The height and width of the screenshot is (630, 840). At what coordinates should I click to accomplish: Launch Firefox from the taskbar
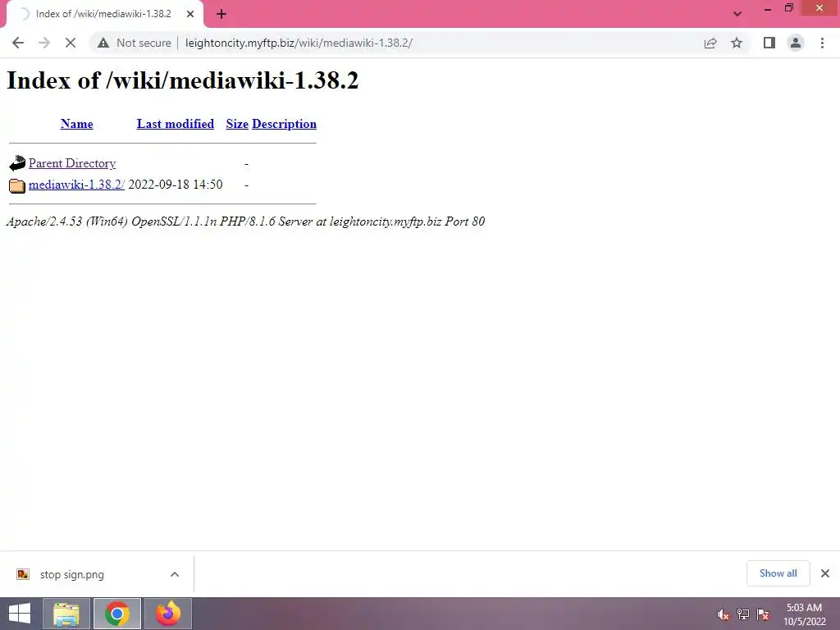pos(168,614)
